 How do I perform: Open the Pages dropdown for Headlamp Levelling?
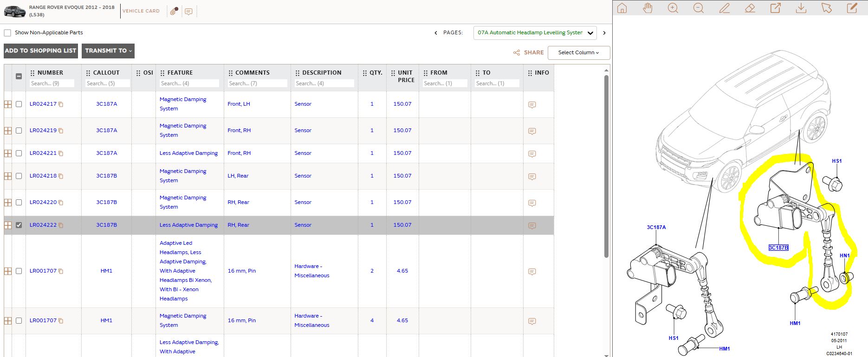[x=535, y=33]
